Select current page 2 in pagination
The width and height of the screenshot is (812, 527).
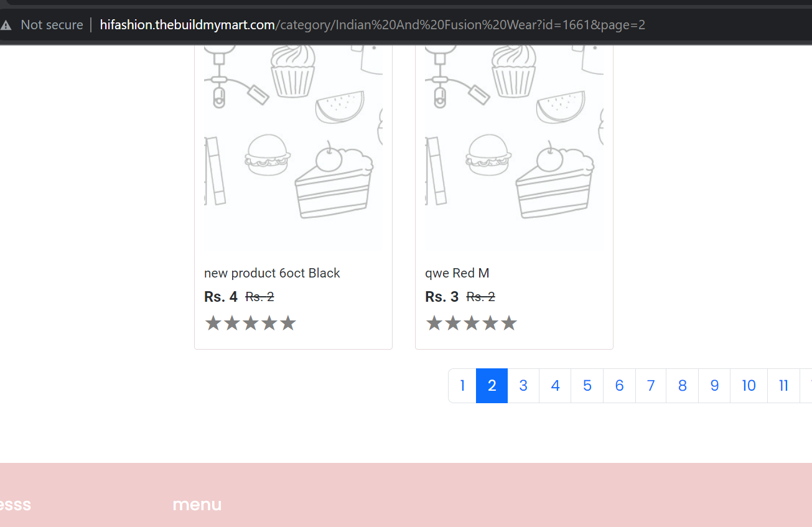492,386
